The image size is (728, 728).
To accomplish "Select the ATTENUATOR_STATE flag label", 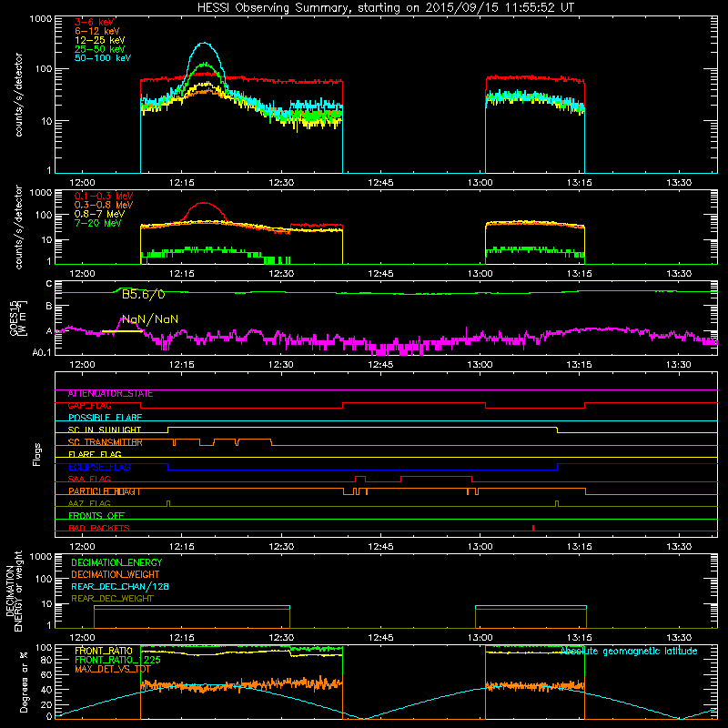I will pyautogui.click(x=110, y=394).
